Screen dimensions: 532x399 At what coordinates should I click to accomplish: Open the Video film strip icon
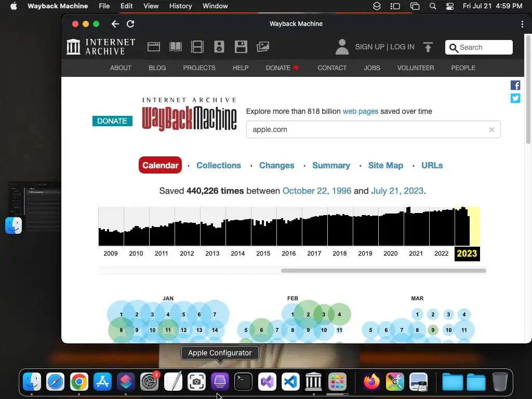(197, 47)
